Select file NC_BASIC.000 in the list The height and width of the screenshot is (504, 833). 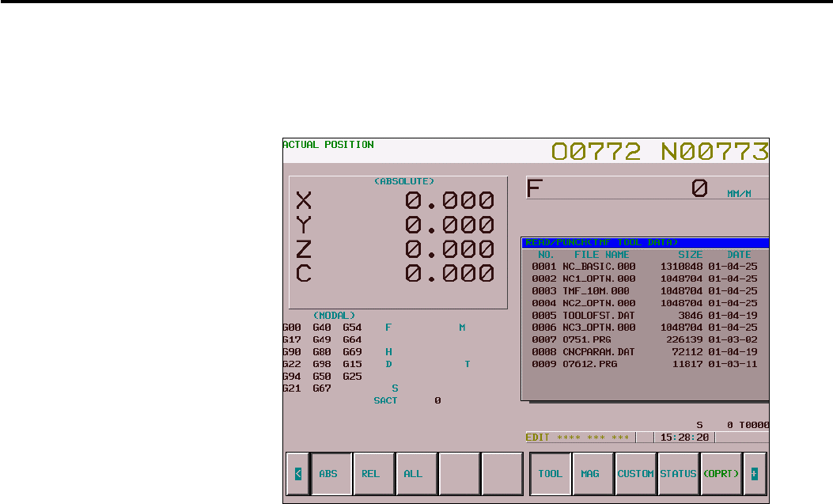click(645, 267)
